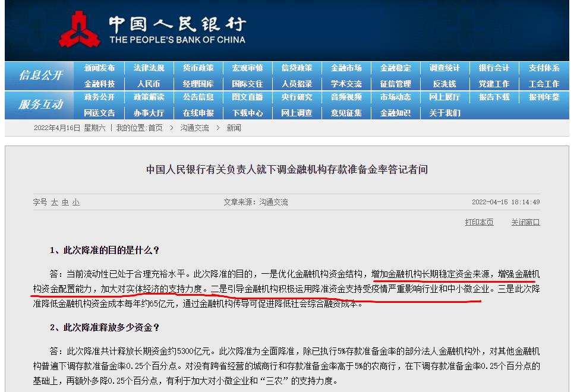The image size is (577, 392).
Task: Open the 法律法规 menu item
Action: coord(149,68)
